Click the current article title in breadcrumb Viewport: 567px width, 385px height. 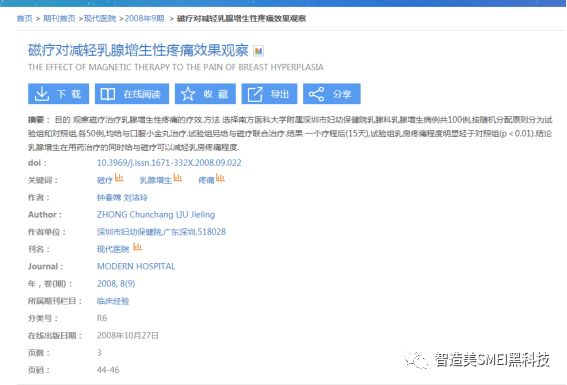(x=242, y=18)
